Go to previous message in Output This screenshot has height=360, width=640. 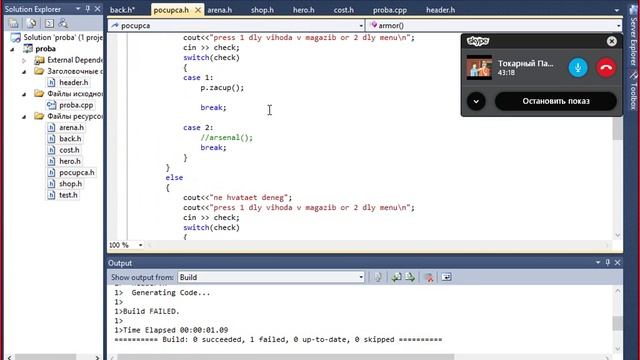(x=396, y=277)
